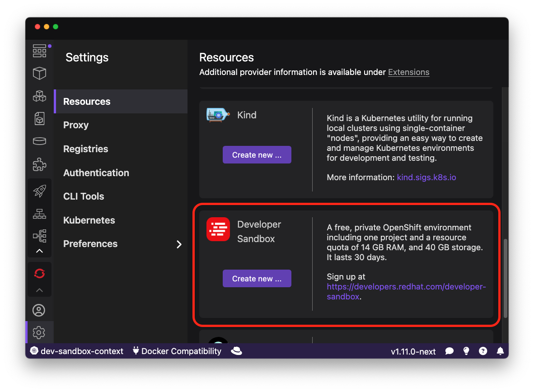
Task: Open the Settings gear icon
Action: [39, 332]
